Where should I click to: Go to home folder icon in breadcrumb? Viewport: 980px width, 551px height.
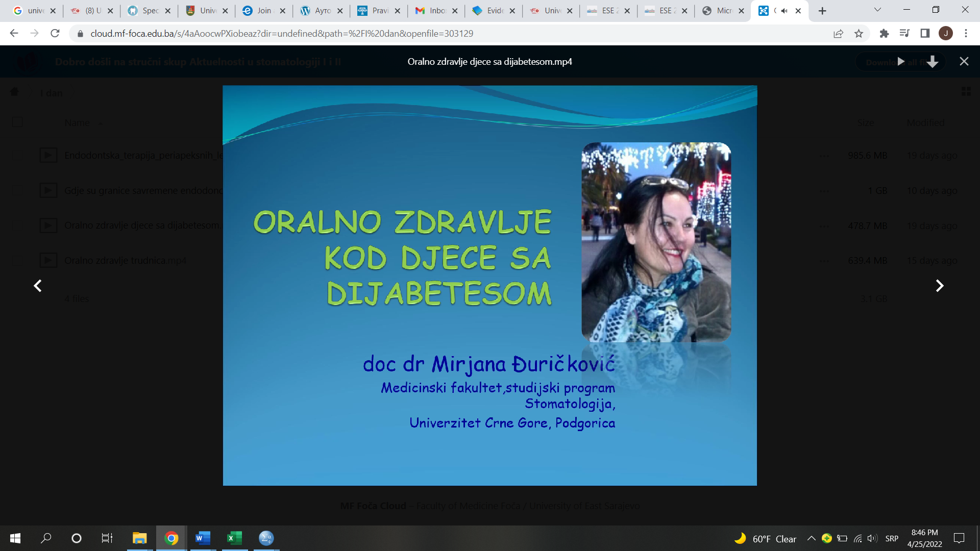14,92
